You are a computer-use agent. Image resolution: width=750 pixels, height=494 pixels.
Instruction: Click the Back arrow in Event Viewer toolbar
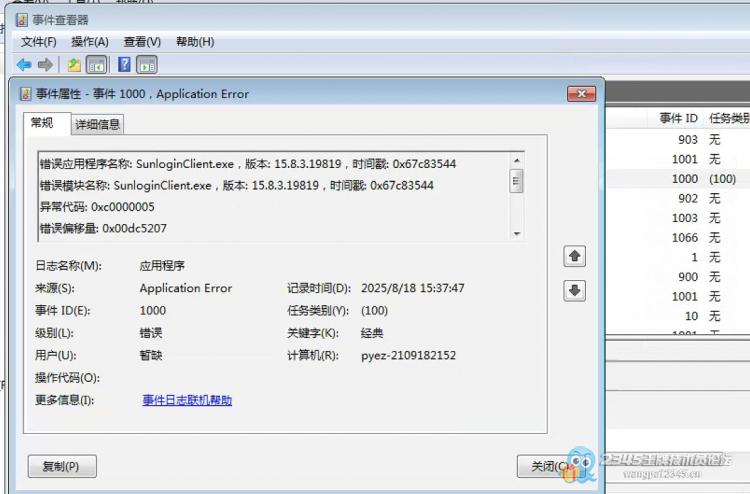pos(24,65)
